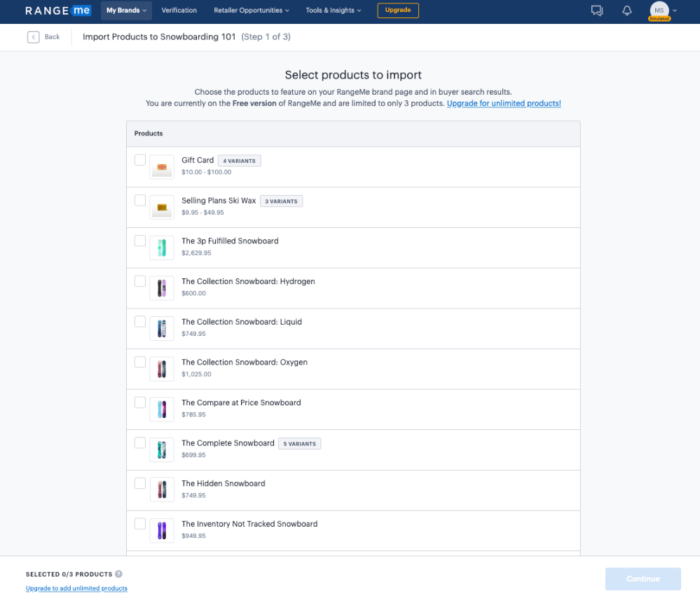This screenshot has height=601, width=700.
Task: Click the Selling Plans Ski Wax thumbnail
Action: [x=162, y=207]
